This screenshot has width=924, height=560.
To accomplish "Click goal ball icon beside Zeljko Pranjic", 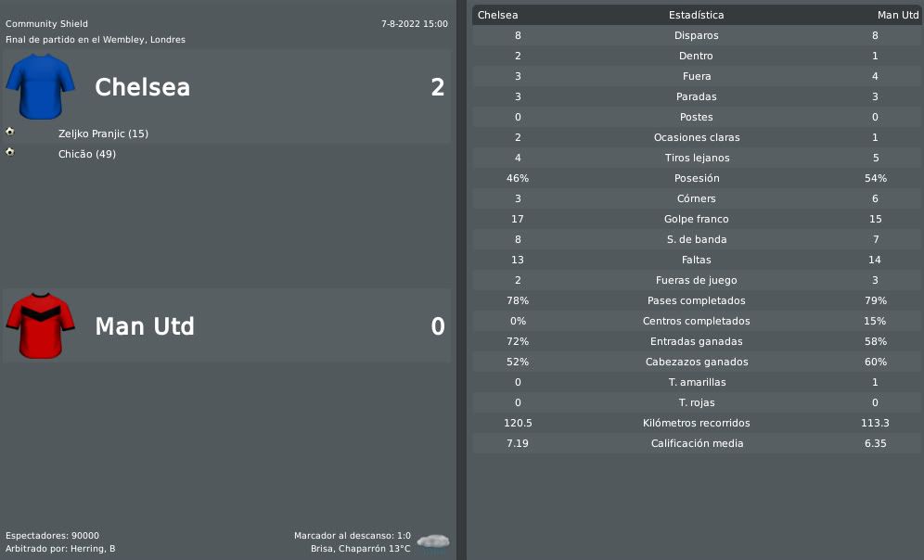I will pos(10,132).
